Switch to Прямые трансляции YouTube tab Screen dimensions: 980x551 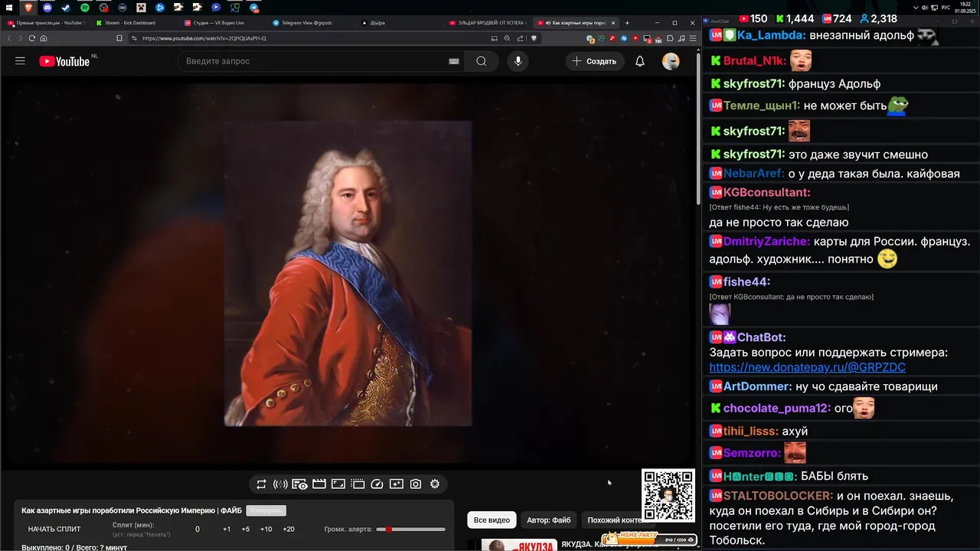pyautogui.click(x=46, y=23)
